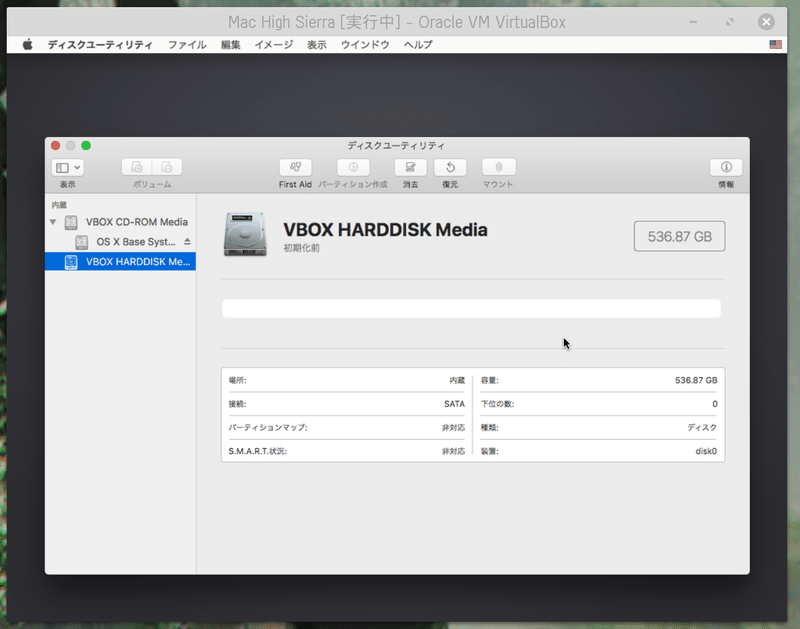Click the 536.87 GB capacity box

tap(680, 236)
